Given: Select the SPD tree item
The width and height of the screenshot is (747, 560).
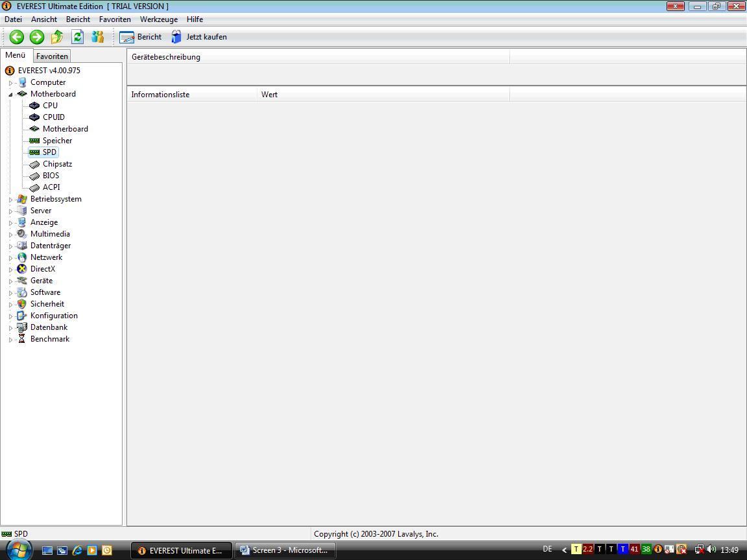Looking at the screenshot, I should click(43, 152).
